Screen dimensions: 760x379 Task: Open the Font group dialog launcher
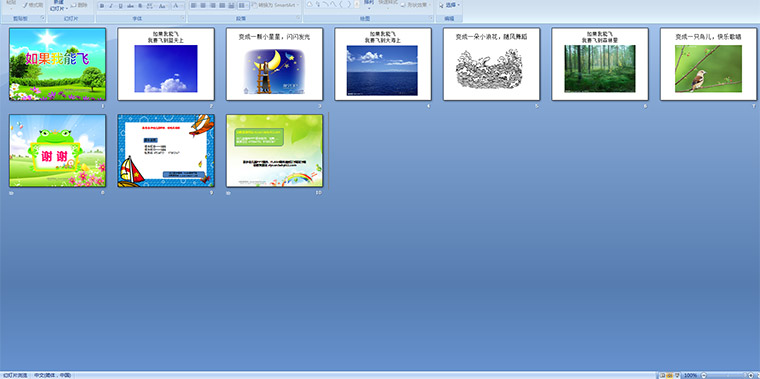coord(183,18)
